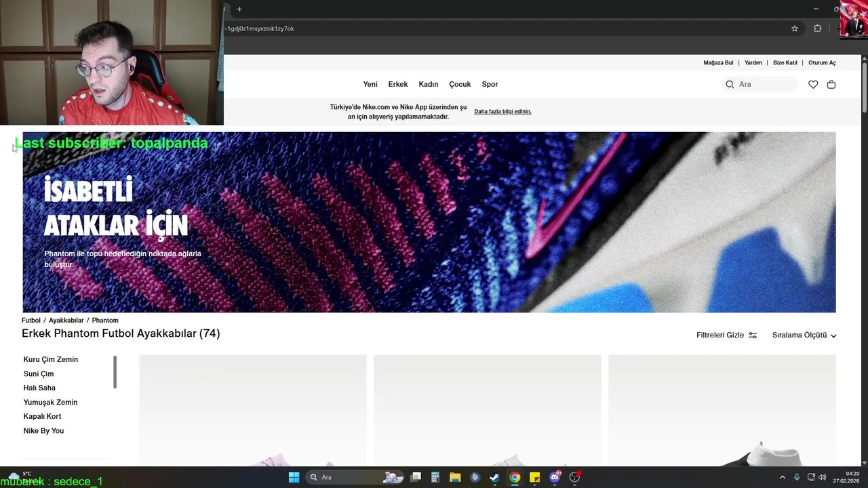868x488 pixels.
Task: Open the Spor menu
Action: [490, 84]
